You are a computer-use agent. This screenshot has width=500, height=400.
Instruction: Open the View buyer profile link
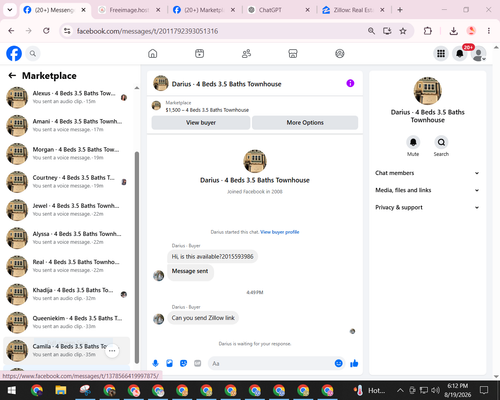tap(280, 232)
